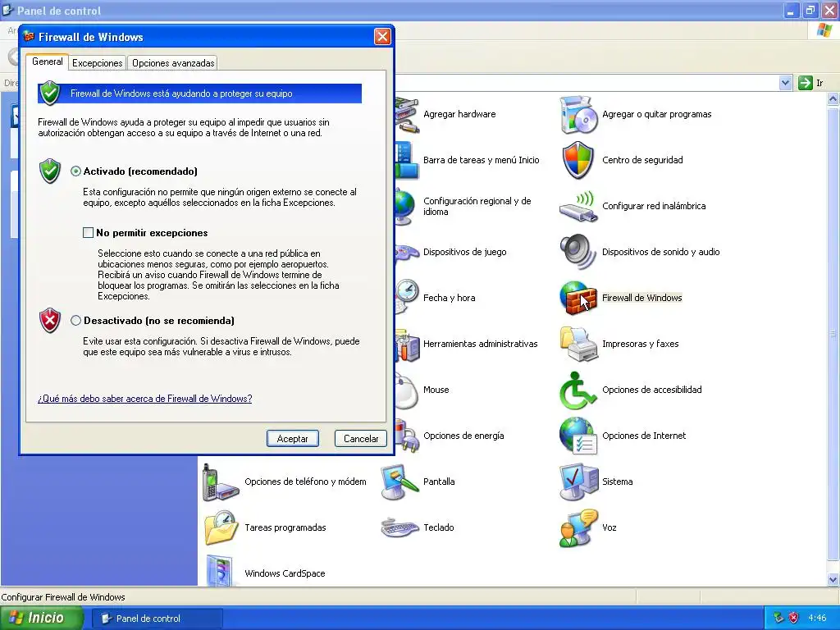
Task: Open Tareas programadas folder icon
Action: (221, 527)
